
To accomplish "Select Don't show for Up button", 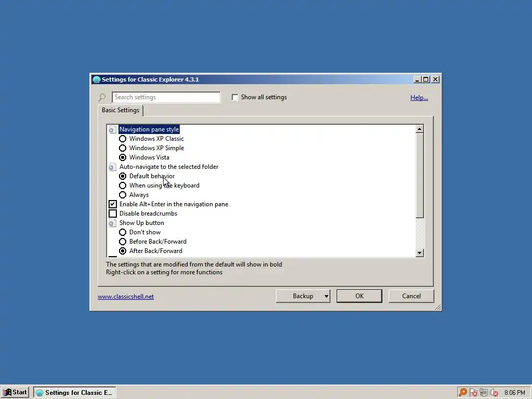I will coord(123,232).
